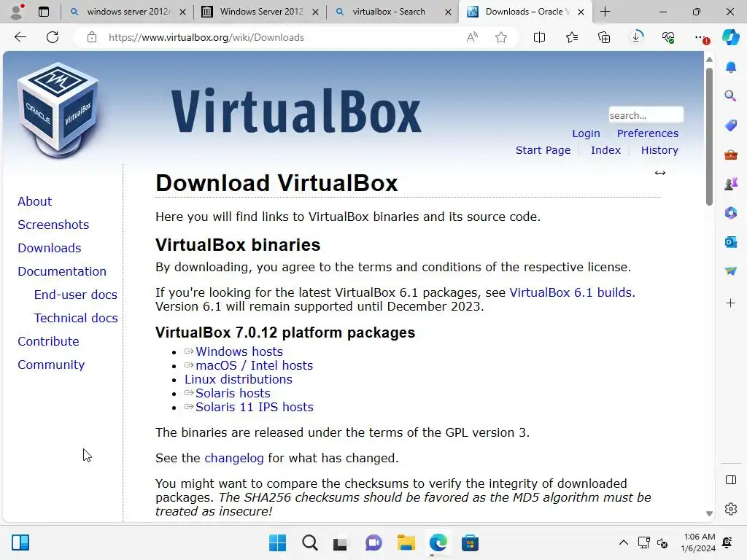View site information lock icon
The image size is (747, 560).
tap(92, 37)
